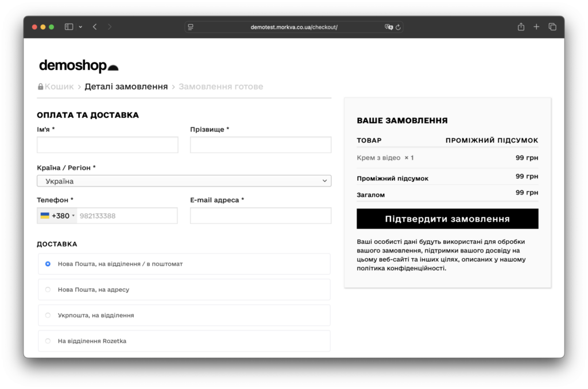Screen dimensions: 588x389
Task: Click the Проміжний підсумок row label
Action: pos(392,178)
